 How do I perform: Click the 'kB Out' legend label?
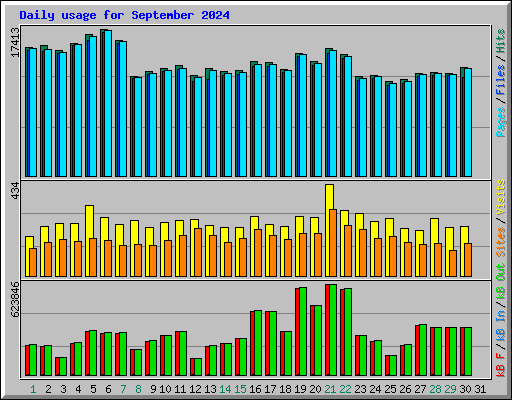(500, 281)
